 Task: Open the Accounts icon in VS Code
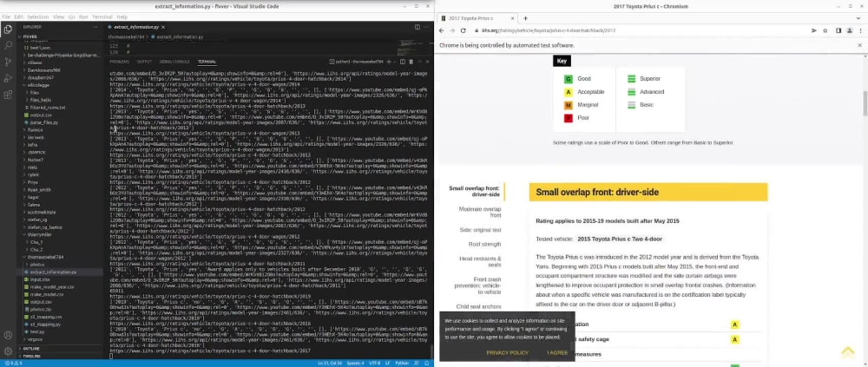click(x=8, y=335)
